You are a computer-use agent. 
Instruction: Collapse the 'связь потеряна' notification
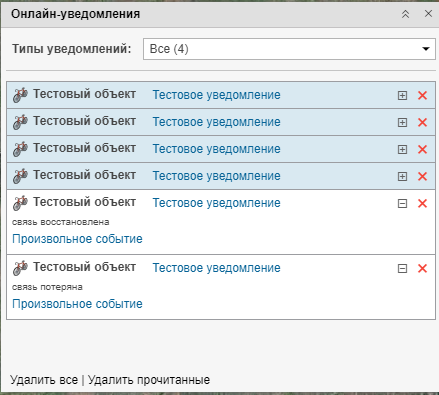click(402, 269)
